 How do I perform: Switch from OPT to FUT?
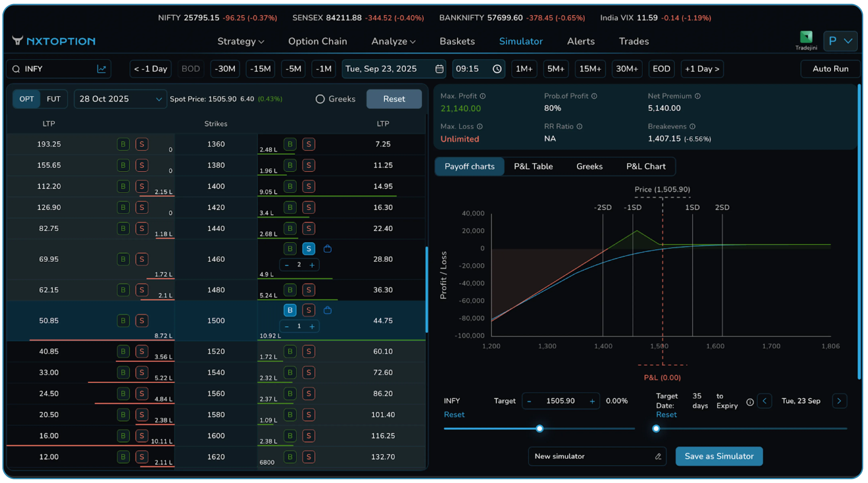point(54,99)
